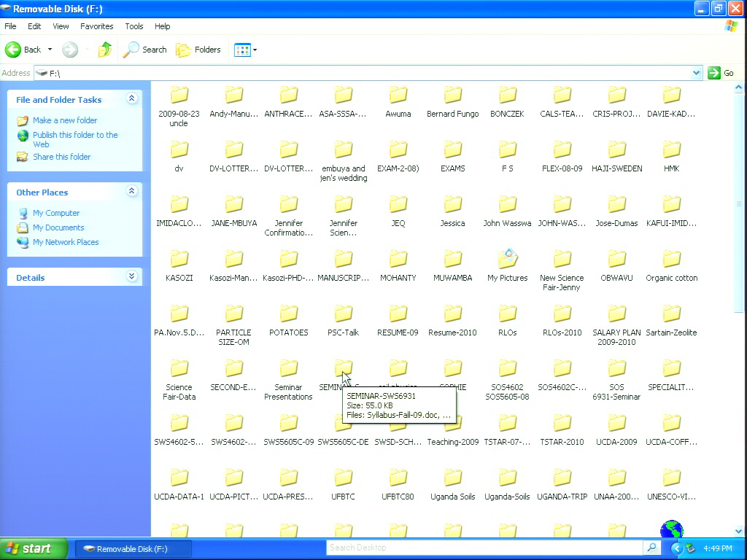Viewport: 747px width, 560px height.
Task: Open the Tools menu
Action: [134, 26]
